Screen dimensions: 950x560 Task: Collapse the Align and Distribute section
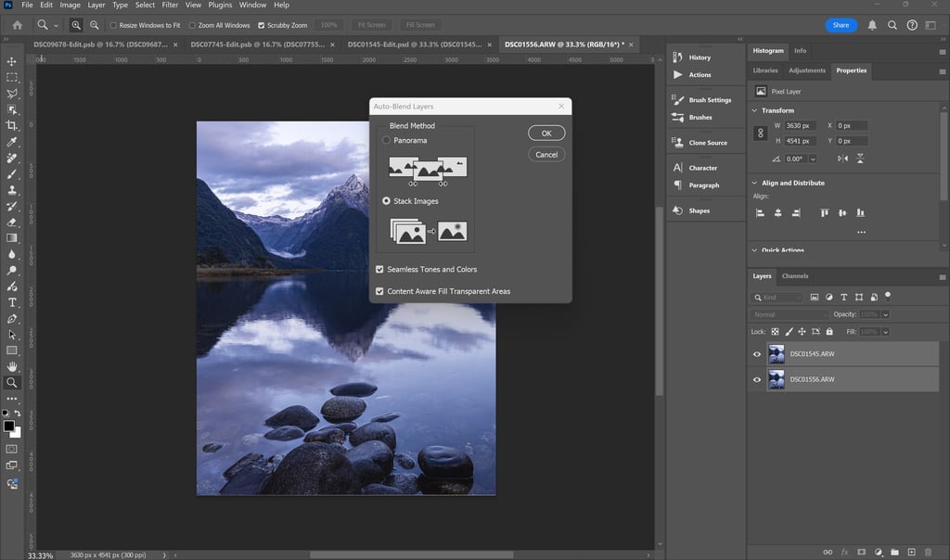coord(755,183)
